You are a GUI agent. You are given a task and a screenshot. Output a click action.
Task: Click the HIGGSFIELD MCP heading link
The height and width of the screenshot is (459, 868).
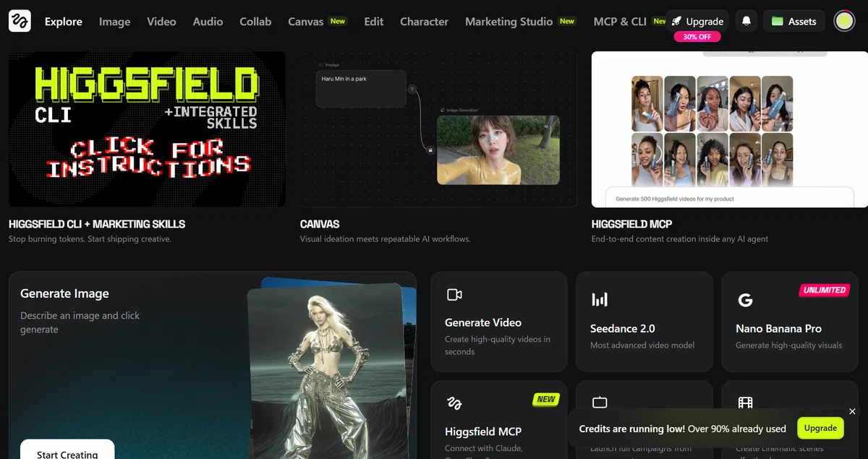click(x=631, y=224)
